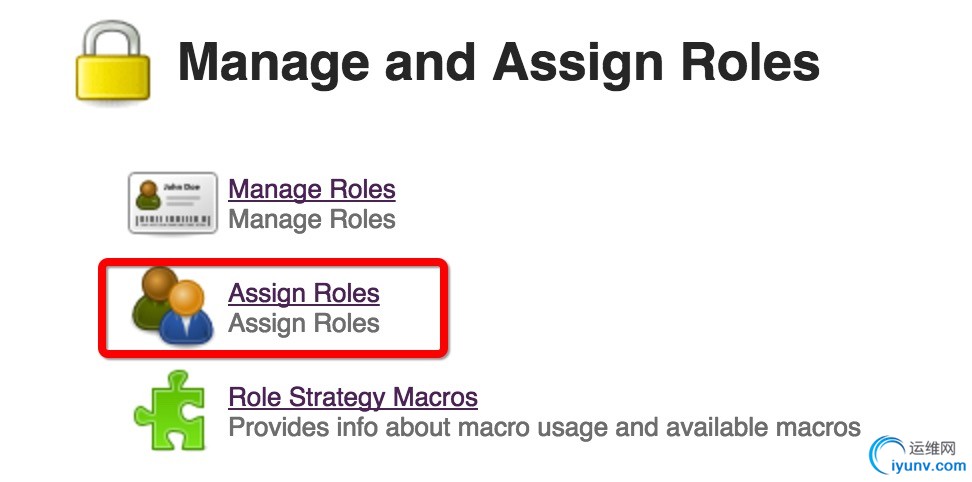Image resolution: width=972 pixels, height=482 pixels.
Task: Click the iyunv.com watermark text
Action: pos(935,465)
